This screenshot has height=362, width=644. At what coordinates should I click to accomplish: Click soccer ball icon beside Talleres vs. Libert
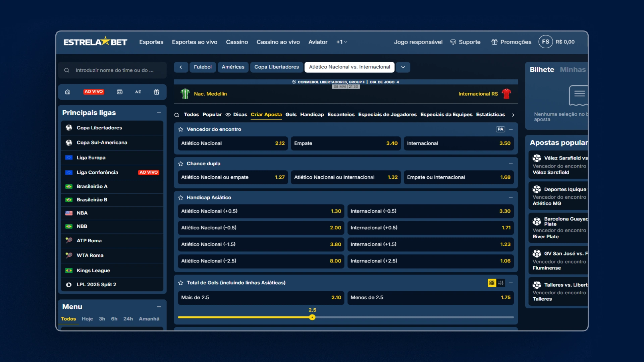(537, 285)
